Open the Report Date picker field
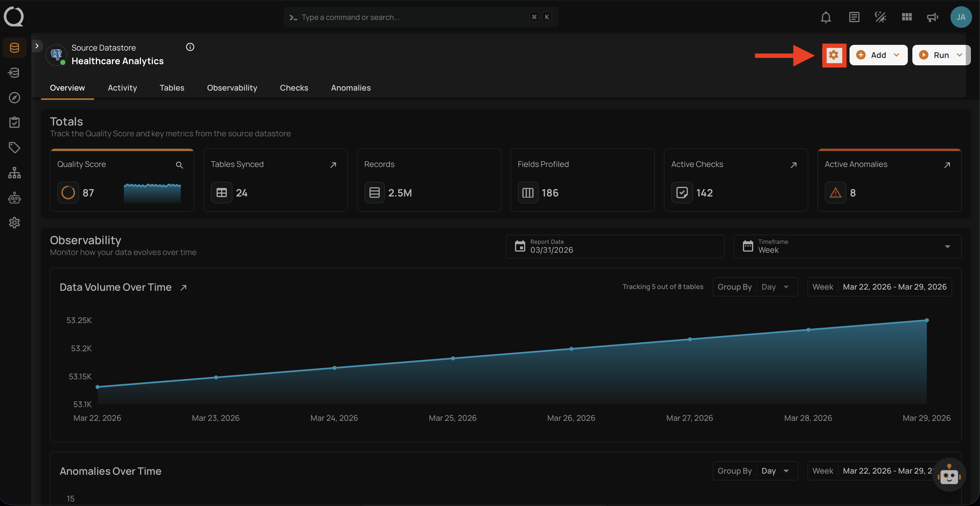This screenshot has width=980, height=506. pos(615,246)
